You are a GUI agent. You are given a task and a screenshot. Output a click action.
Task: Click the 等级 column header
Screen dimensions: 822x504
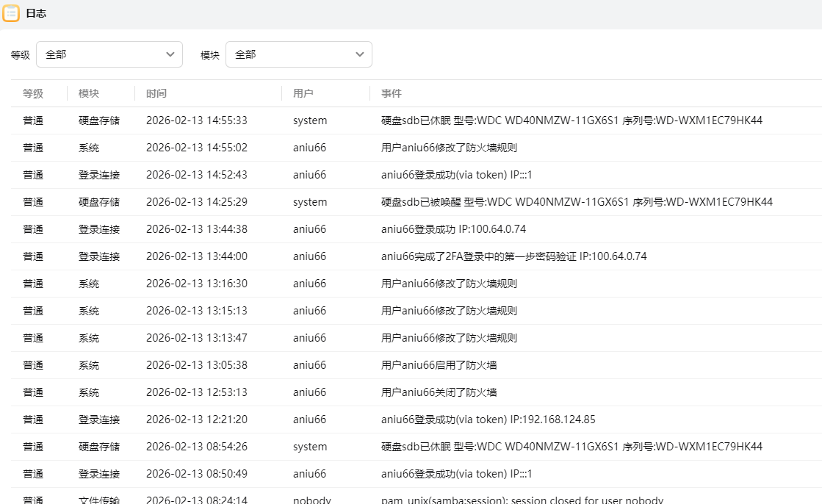coord(33,93)
